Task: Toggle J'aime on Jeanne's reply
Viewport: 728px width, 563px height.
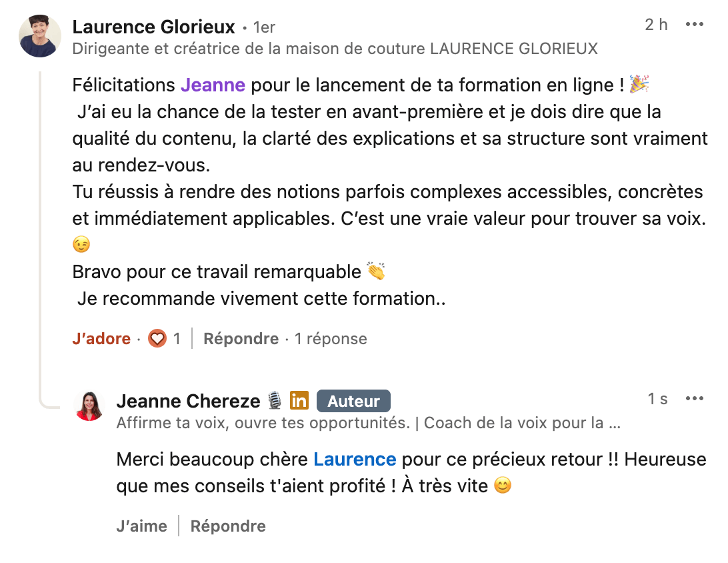Action: (141, 526)
